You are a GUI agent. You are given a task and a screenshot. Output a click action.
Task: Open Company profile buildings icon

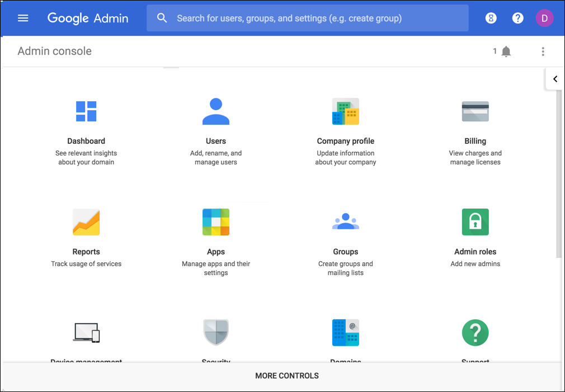pyautogui.click(x=346, y=111)
